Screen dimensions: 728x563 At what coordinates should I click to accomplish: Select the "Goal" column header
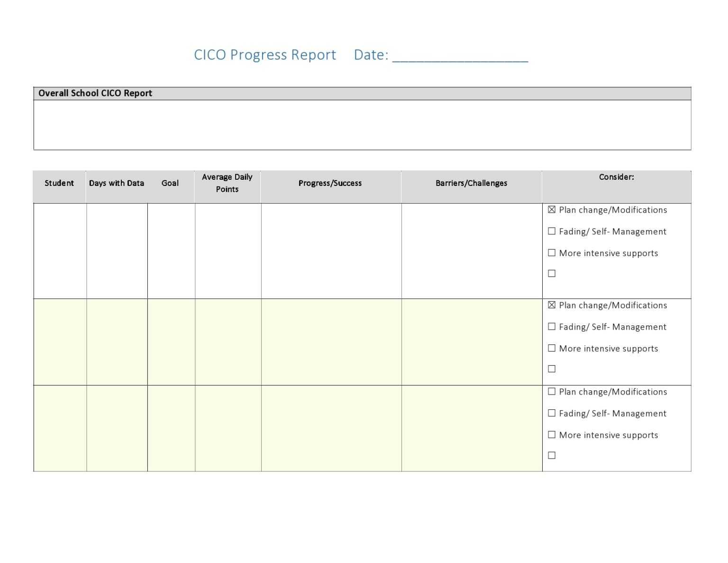point(170,183)
